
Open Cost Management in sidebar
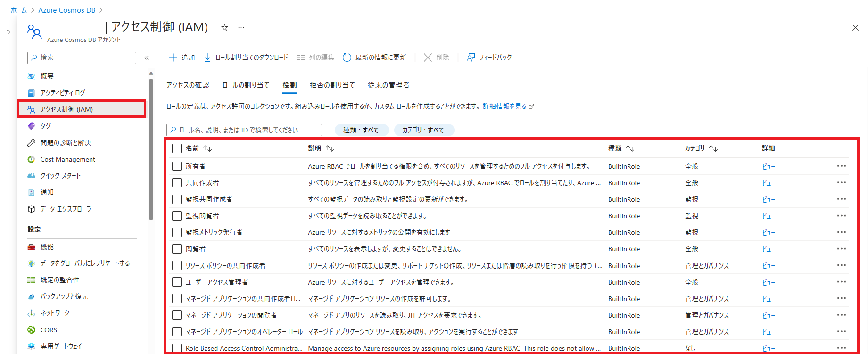tap(67, 159)
